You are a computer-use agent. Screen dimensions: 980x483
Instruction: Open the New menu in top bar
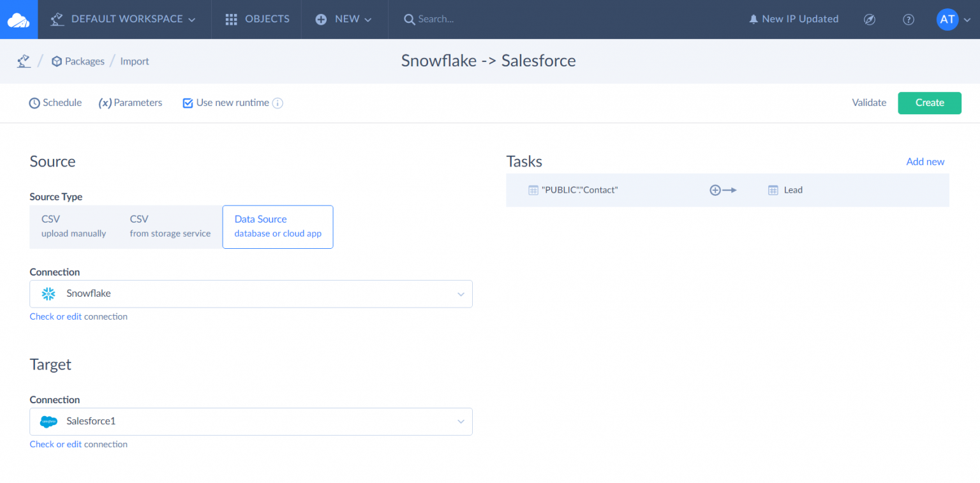click(x=344, y=19)
